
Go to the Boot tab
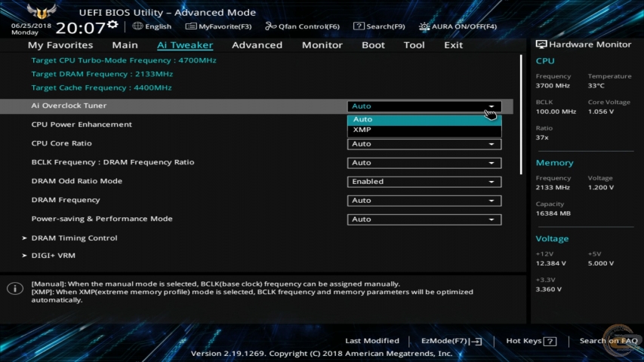point(373,44)
